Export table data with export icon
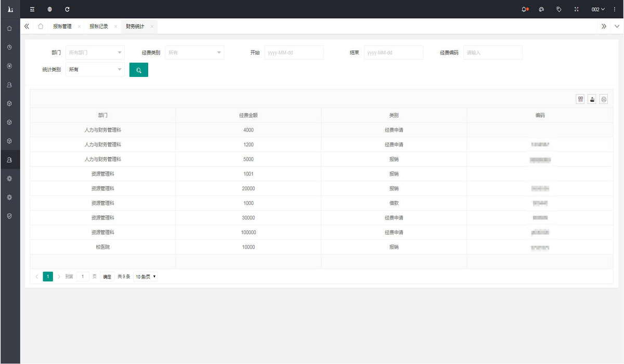This screenshot has width=624, height=364. pos(592,99)
